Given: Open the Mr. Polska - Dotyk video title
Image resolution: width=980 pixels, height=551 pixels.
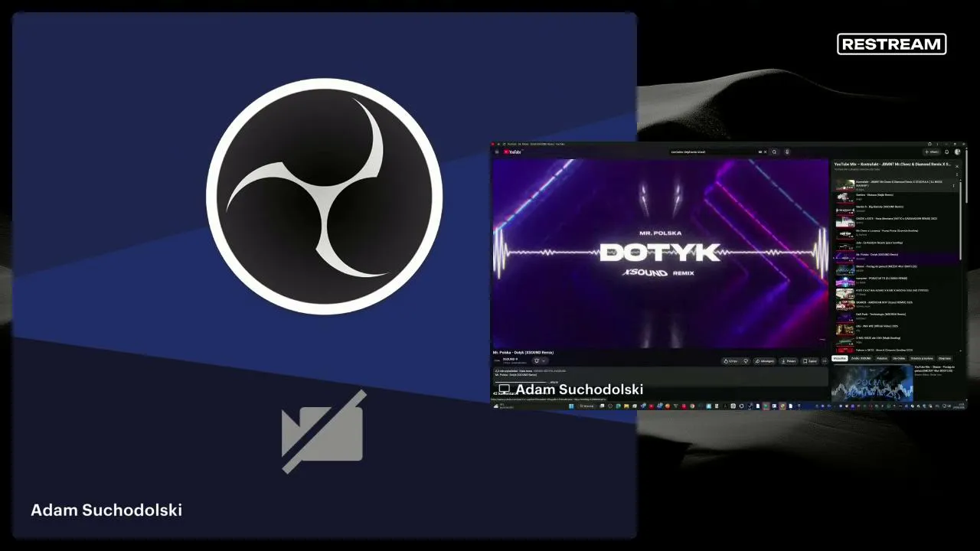Looking at the screenshot, I should pyautogui.click(x=523, y=353).
